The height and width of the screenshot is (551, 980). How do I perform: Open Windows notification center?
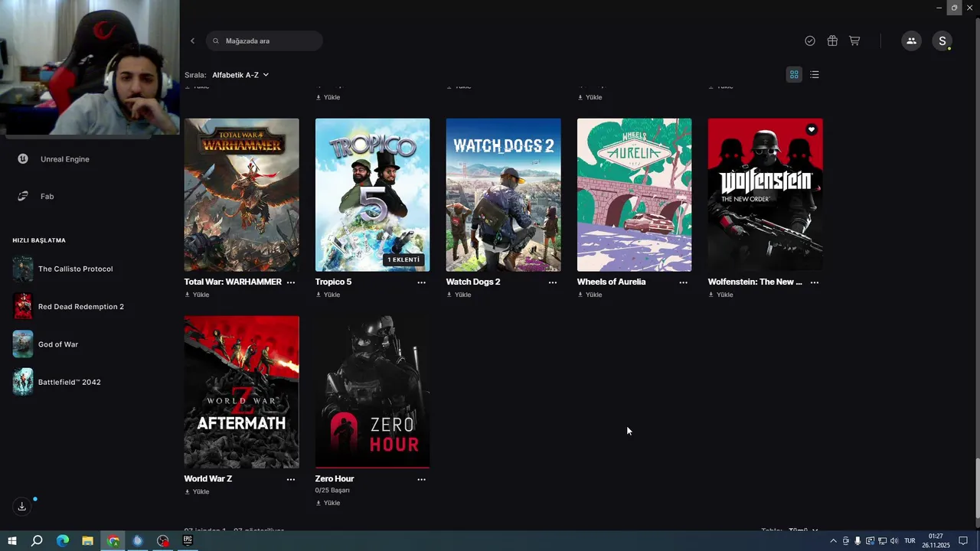[x=963, y=541]
